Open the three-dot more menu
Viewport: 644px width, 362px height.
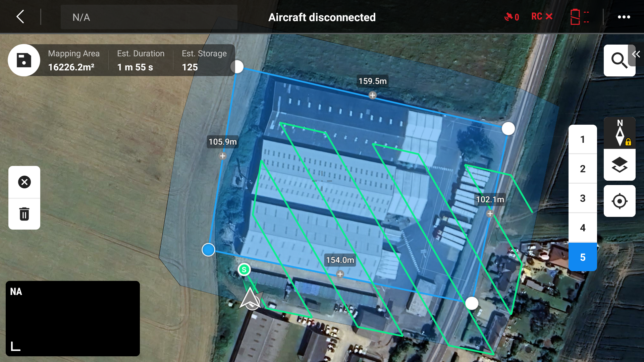click(x=624, y=17)
